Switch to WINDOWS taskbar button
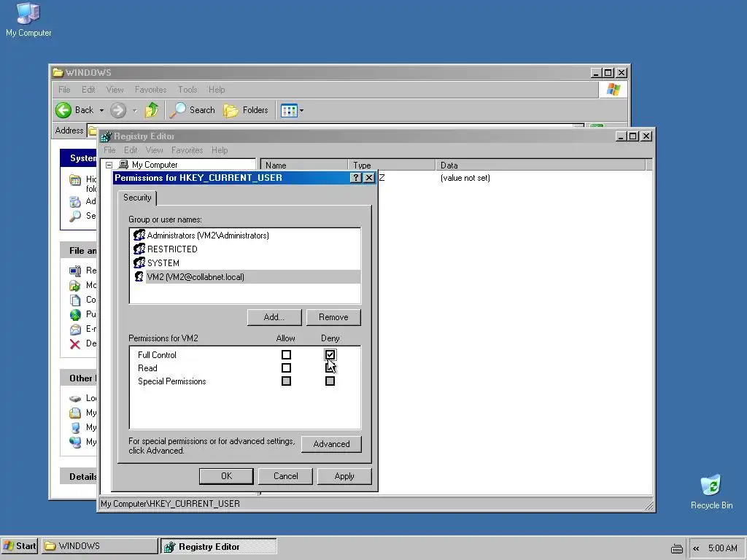This screenshot has width=747, height=560. coord(99,546)
